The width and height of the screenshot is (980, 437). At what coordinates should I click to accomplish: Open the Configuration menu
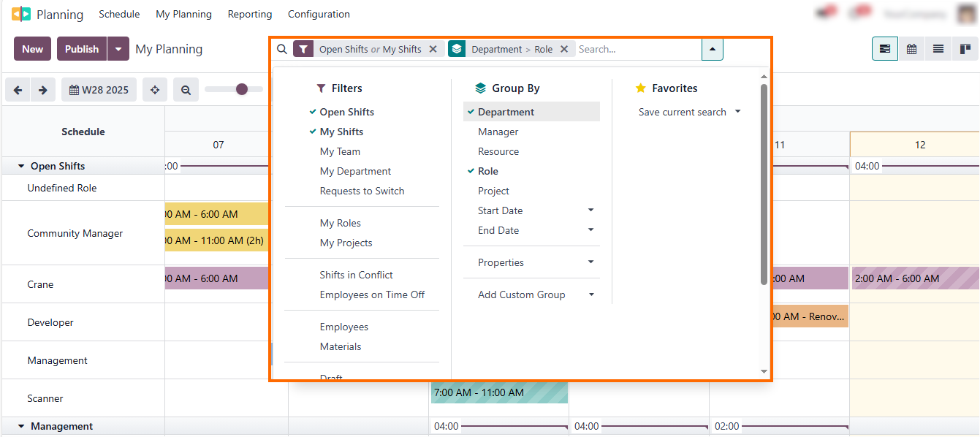coord(319,13)
